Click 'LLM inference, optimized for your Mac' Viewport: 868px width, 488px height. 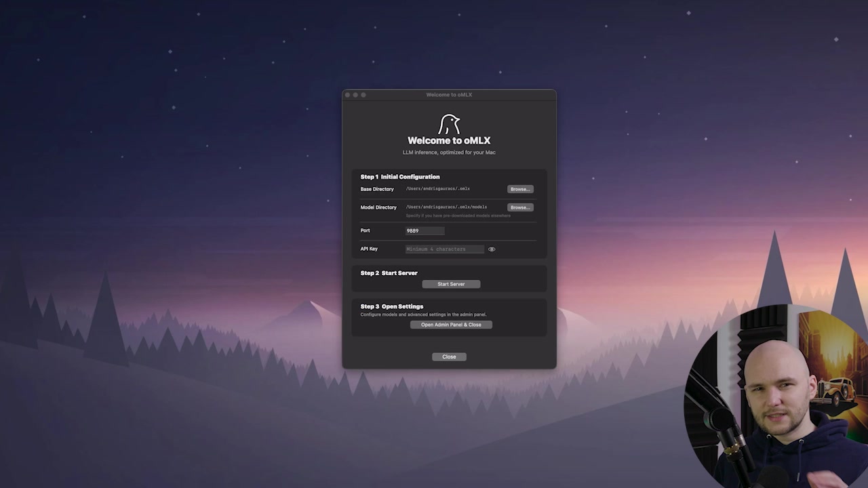(449, 152)
